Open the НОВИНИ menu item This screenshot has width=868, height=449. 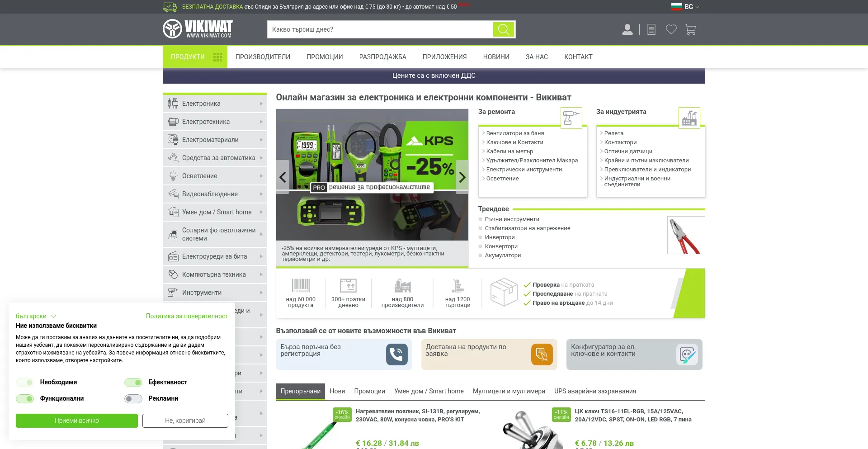pos(496,57)
